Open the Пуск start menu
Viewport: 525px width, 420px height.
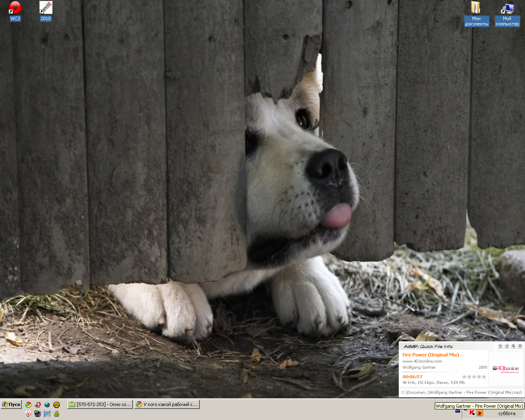click(x=11, y=404)
